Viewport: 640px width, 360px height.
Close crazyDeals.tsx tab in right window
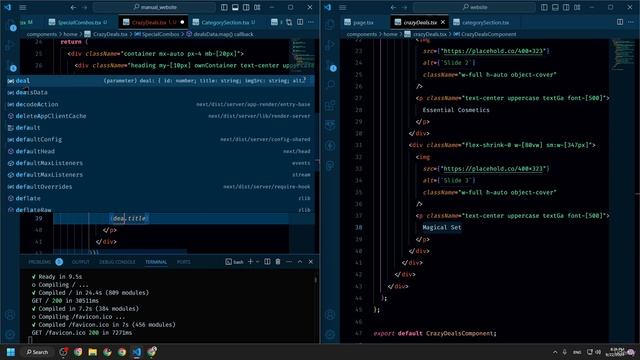pyautogui.click(x=443, y=22)
